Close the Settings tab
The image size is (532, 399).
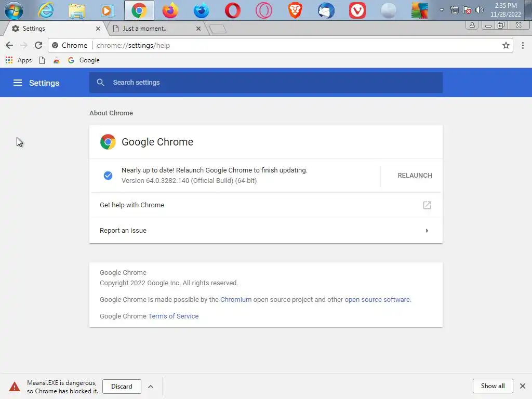coord(98,29)
